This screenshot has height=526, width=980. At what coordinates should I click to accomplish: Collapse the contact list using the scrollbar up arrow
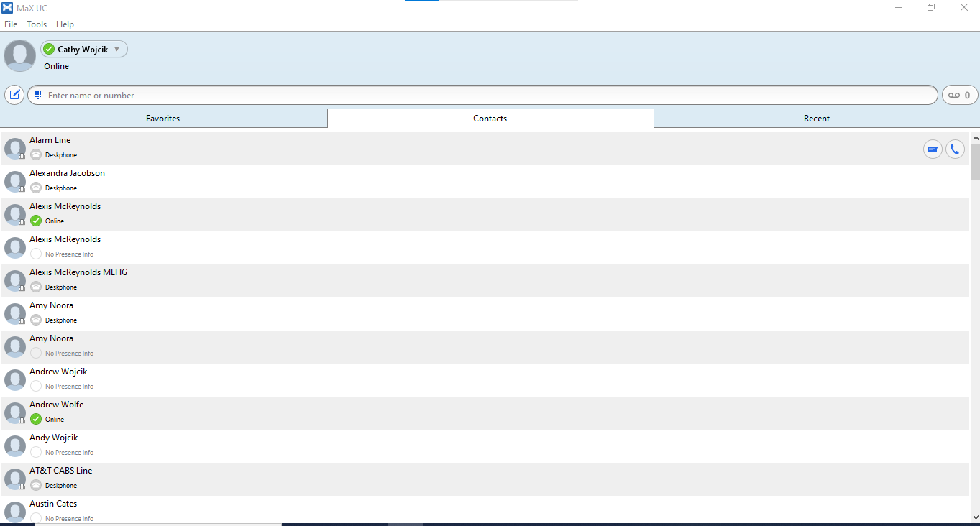pos(975,137)
